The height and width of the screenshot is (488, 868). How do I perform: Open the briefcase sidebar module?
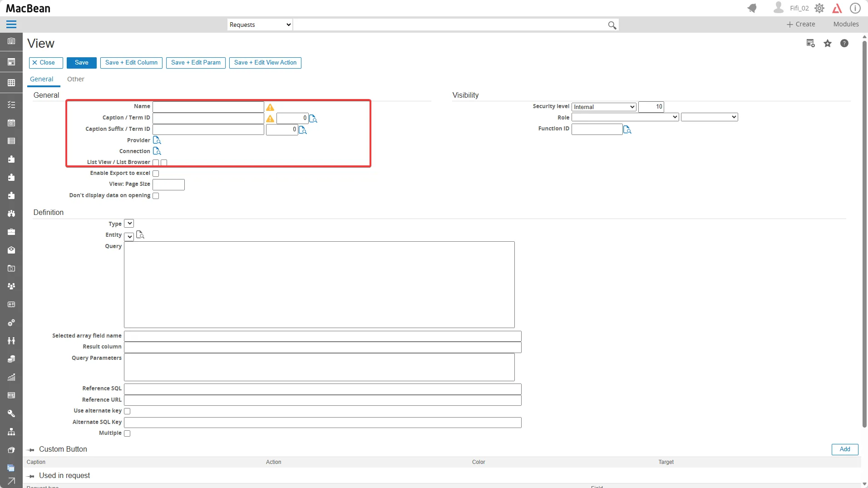pos(11,232)
